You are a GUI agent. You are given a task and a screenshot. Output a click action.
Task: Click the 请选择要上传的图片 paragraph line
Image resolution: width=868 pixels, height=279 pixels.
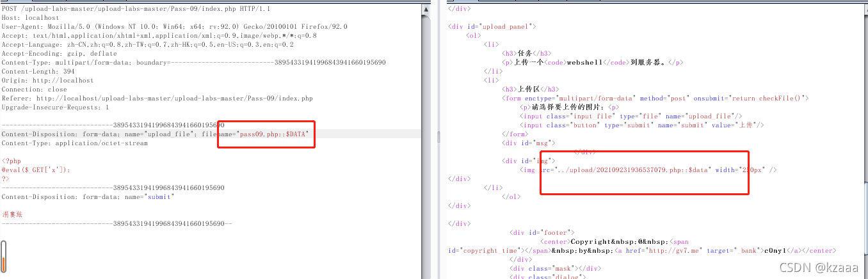click(x=570, y=108)
